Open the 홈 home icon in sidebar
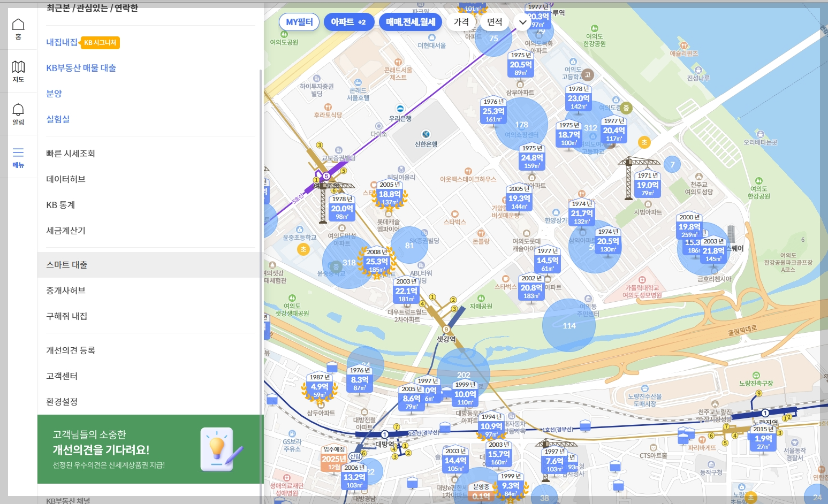This screenshot has height=504, width=828. pyautogui.click(x=18, y=29)
